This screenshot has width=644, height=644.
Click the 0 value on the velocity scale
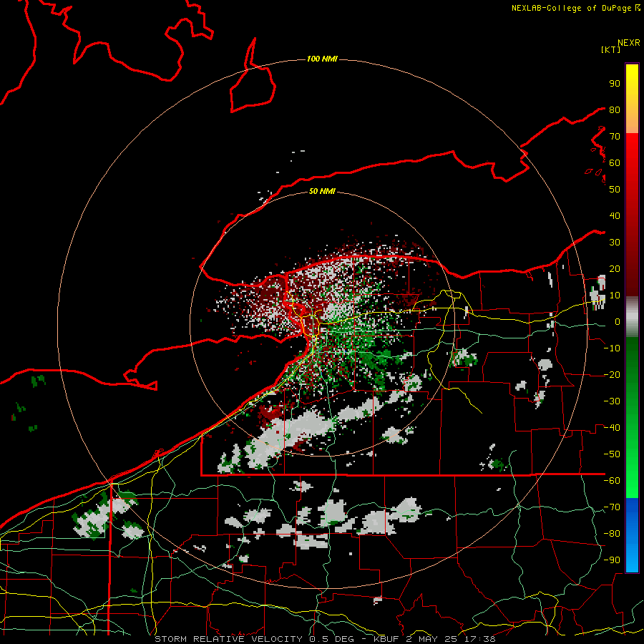click(618, 322)
